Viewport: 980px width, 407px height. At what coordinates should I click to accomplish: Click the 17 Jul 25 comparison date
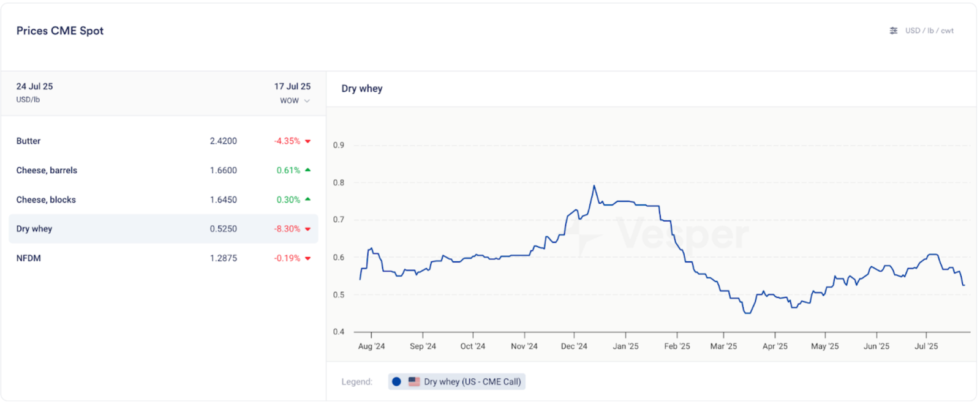(292, 86)
